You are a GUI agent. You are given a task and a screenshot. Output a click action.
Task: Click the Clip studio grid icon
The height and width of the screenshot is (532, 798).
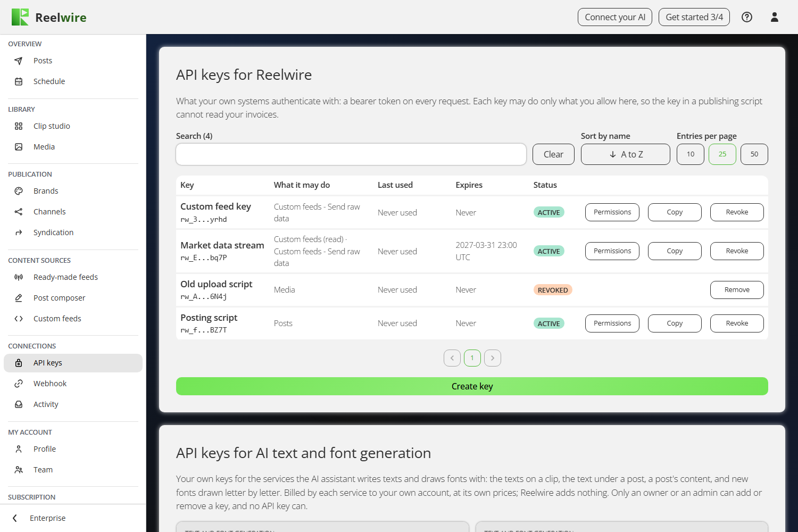pos(19,126)
